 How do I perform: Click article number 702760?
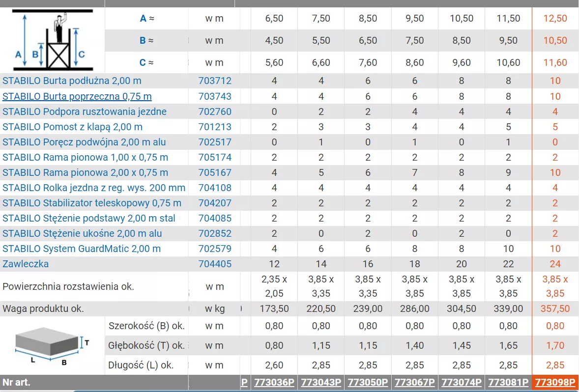215,112
